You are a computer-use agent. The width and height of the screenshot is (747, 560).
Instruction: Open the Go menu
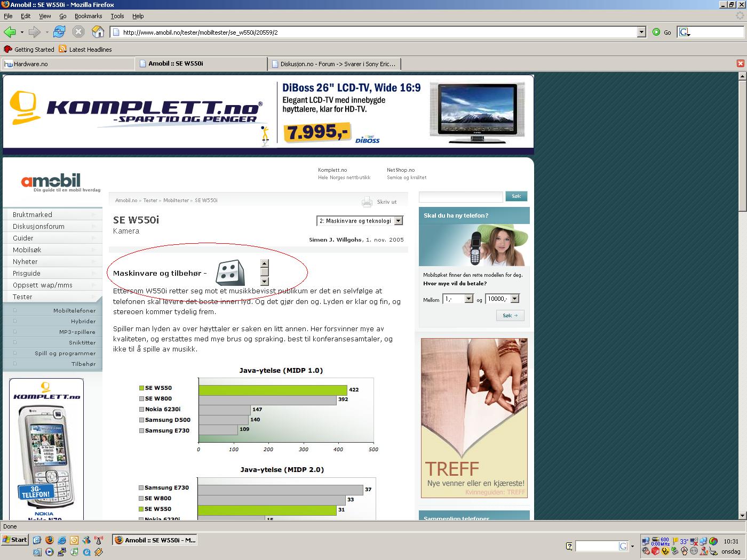pyautogui.click(x=63, y=16)
